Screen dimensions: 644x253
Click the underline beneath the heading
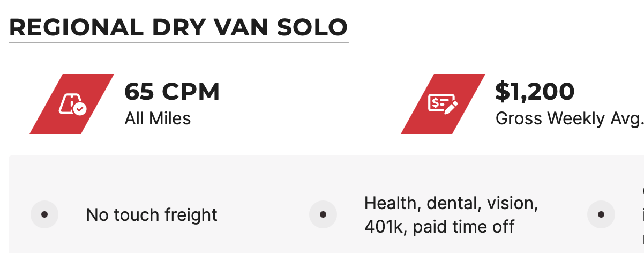[178, 42]
